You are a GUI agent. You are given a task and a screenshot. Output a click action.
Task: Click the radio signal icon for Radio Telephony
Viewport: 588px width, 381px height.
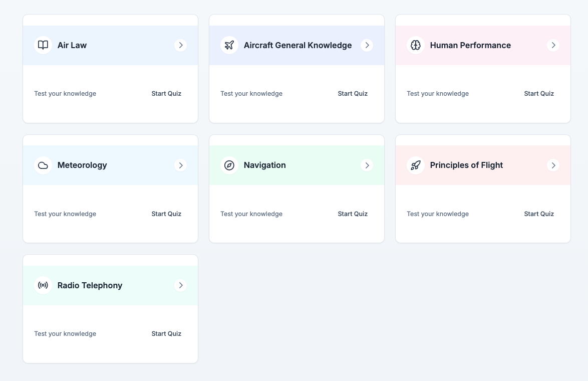coord(43,285)
